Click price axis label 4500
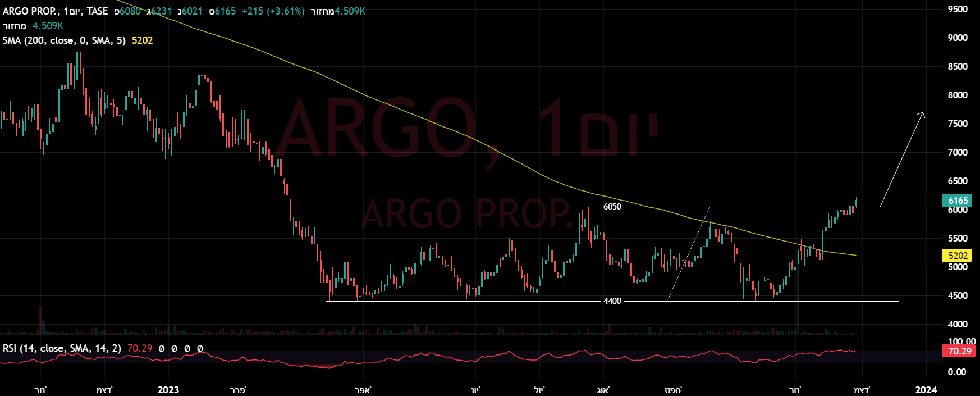This screenshot has width=980, height=396. click(958, 295)
